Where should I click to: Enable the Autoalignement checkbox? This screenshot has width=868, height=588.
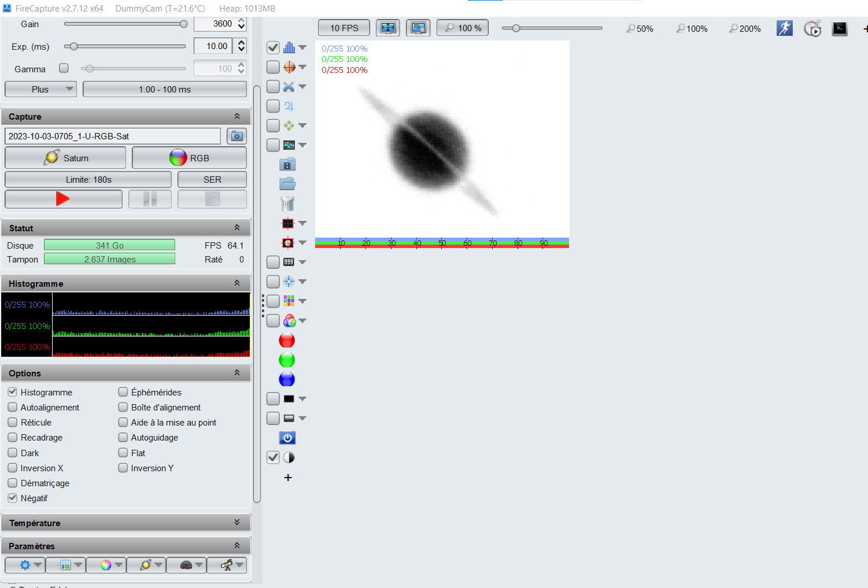click(x=13, y=407)
